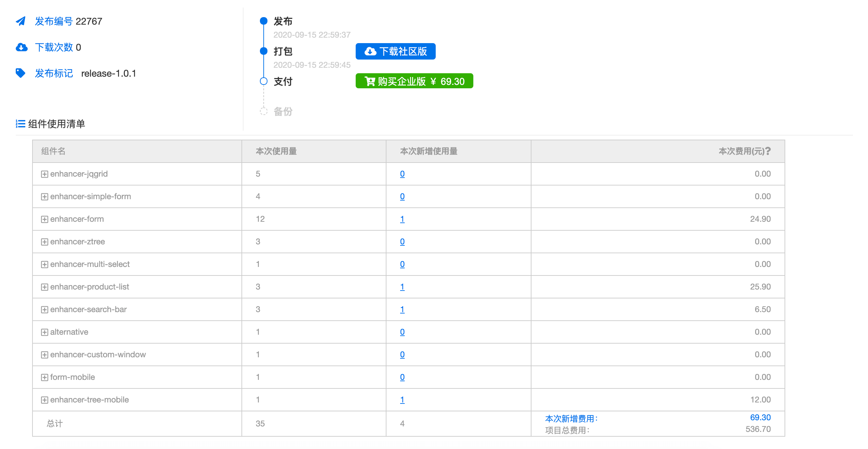Expand the enhancer-tree-mobile row
The width and height of the screenshot is (868, 449).
click(x=44, y=400)
